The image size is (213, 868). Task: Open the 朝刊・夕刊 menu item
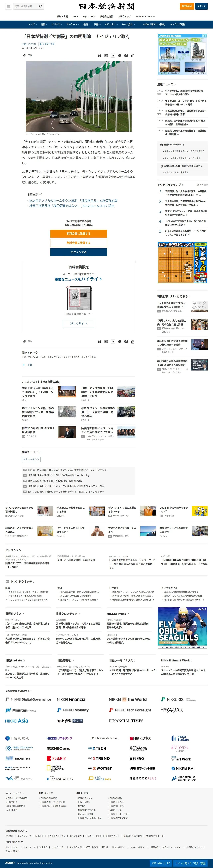[62, 17]
